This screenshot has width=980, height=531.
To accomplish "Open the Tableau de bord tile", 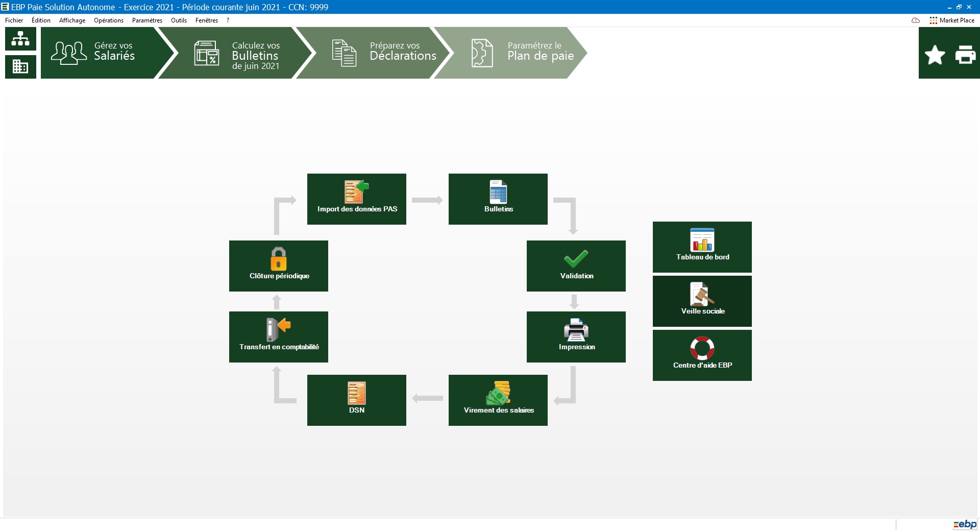I will click(702, 247).
